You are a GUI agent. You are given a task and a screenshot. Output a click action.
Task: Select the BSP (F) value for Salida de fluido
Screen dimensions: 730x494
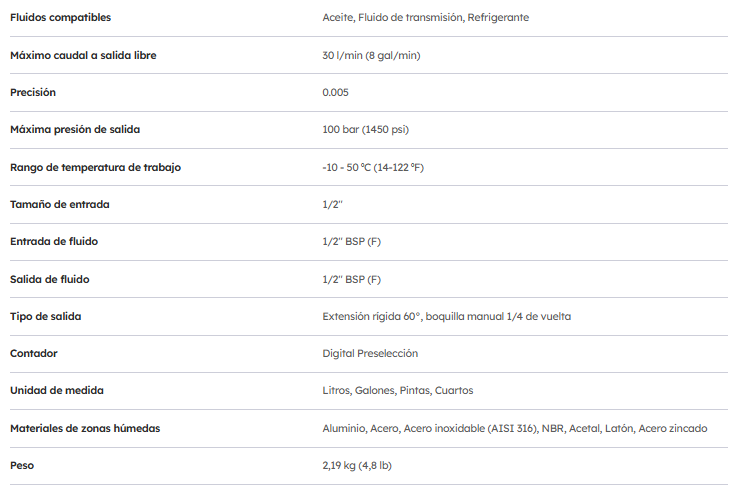tap(351, 279)
